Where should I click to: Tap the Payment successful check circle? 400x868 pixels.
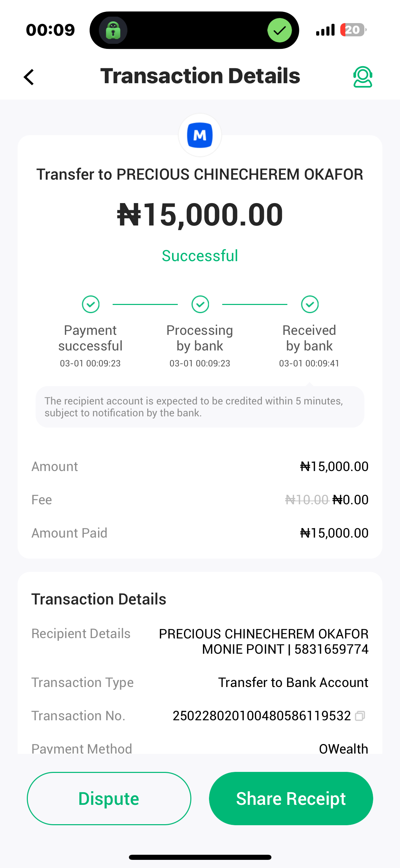point(91,304)
